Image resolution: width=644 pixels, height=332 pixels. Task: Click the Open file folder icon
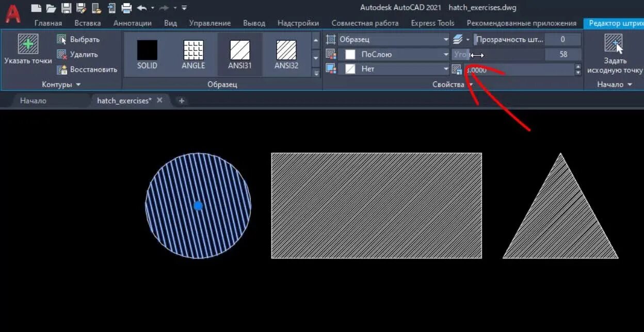pyautogui.click(x=51, y=8)
